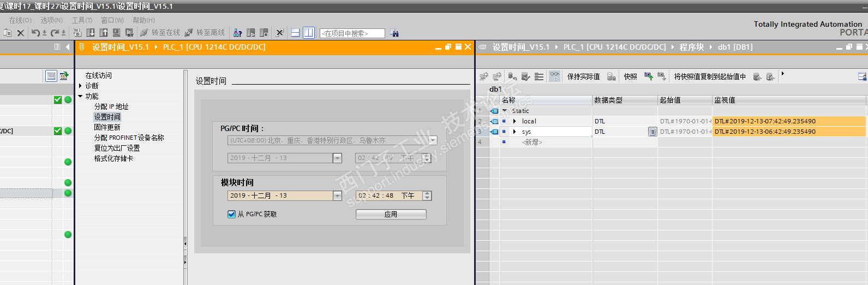Open the PG/PC date dropdown
The image size is (868, 285).
tap(337, 158)
